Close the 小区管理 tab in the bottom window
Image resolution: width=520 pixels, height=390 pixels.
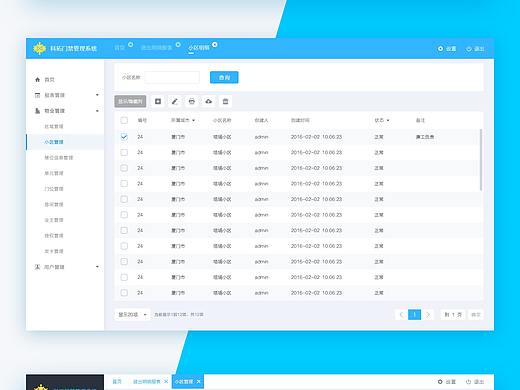click(x=199, y=382)
